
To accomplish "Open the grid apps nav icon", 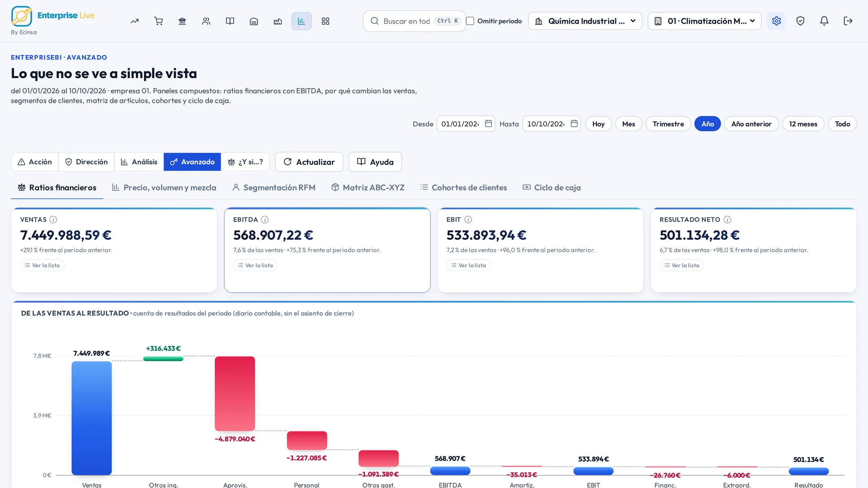I will (325, 21).
